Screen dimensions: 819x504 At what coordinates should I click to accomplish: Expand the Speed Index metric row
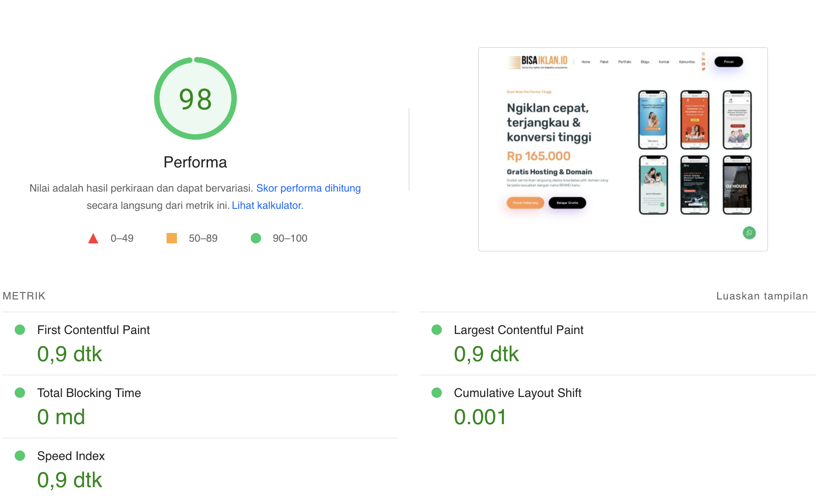[71, 456]
